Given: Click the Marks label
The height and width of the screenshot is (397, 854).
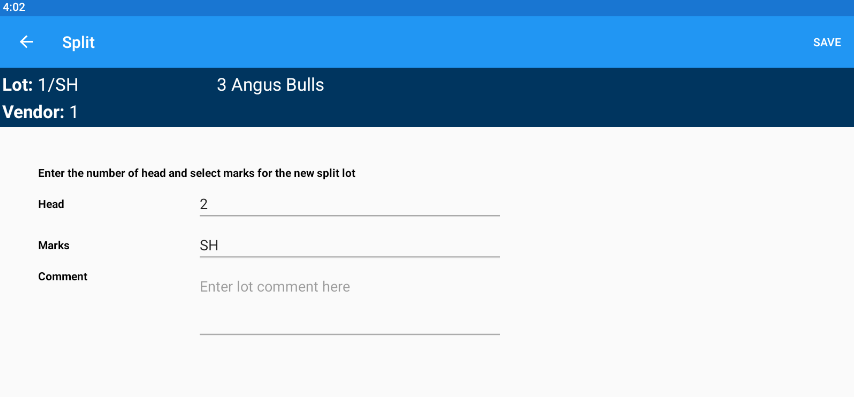Looking at the screenshot, I should click(54, 246).
